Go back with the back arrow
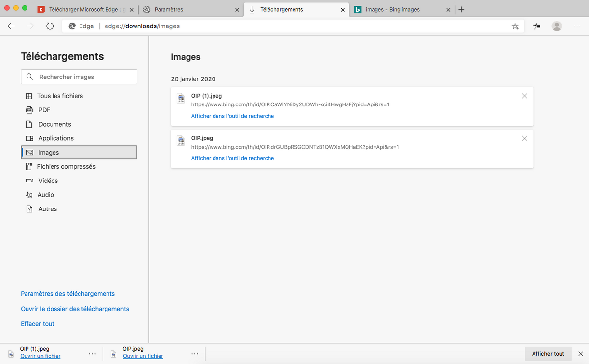The width and height of the screenshot is (589, 364). tap(11, 26)
